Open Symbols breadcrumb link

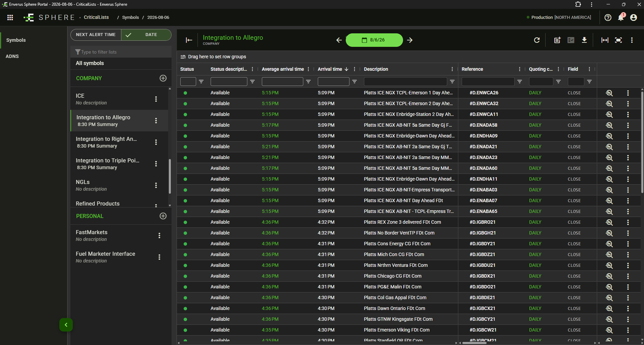130,18
